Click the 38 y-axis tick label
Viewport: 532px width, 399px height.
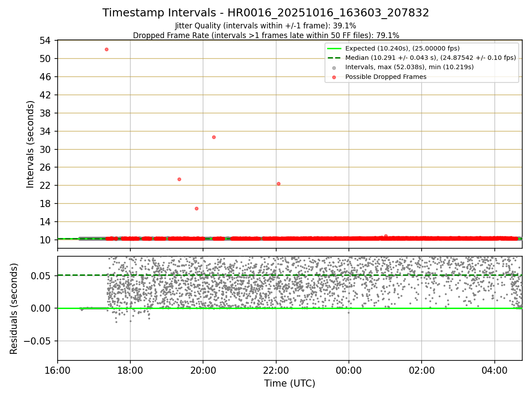pyautogui.click(x=46, y=113)
